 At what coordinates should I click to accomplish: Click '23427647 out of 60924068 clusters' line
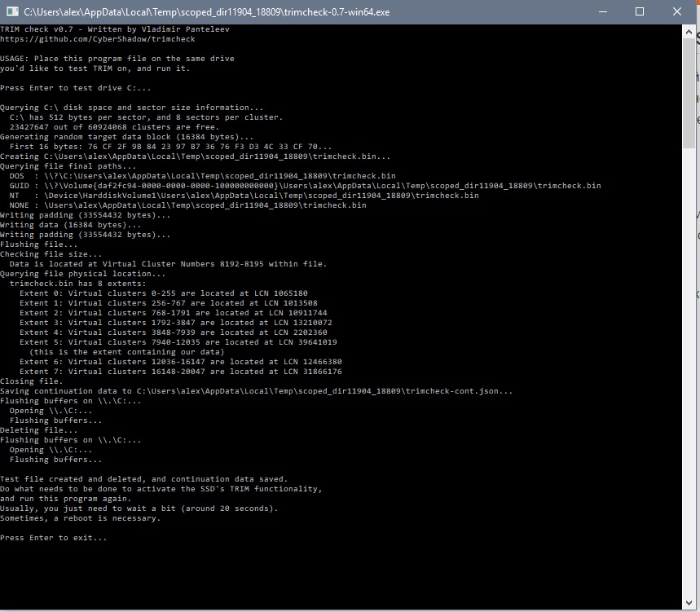click(114, 127)
